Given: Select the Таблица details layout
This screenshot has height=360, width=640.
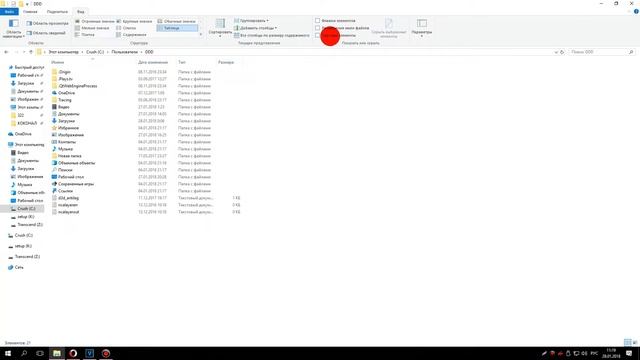Looking at the screenshot, I should (177, 28).
